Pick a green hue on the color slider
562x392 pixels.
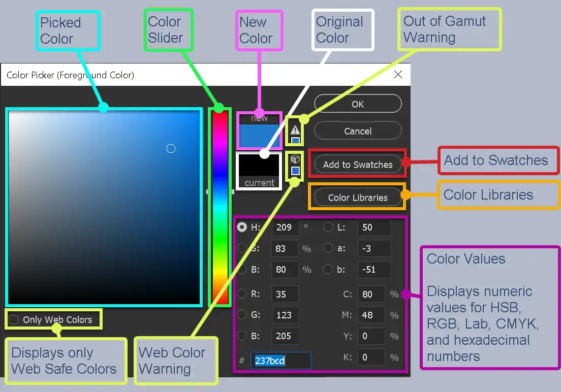pos(220,239)
